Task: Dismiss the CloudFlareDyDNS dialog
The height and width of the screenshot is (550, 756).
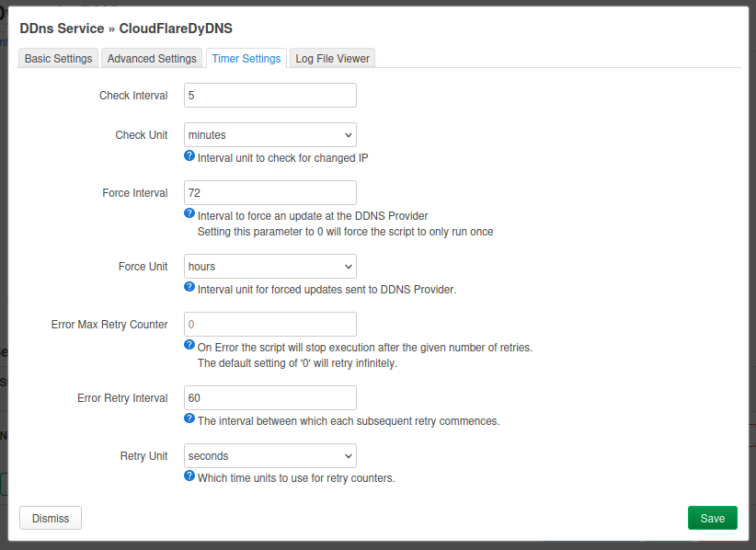Action: click(50, 518)
